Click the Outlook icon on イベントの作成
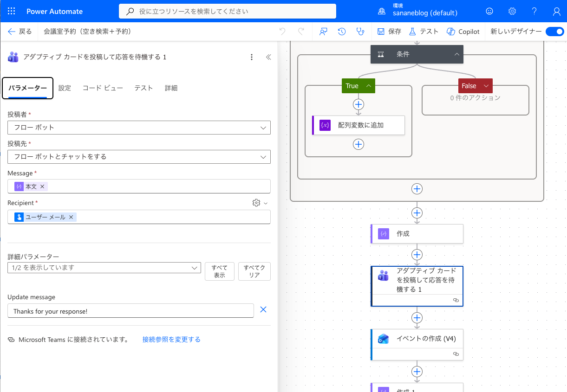 click(x=383, y=339)
